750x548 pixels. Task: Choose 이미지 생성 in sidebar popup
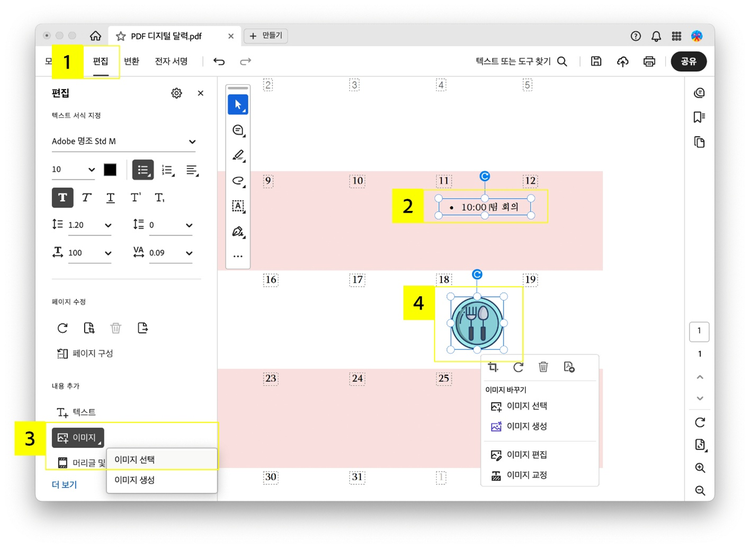coord(162,480)
